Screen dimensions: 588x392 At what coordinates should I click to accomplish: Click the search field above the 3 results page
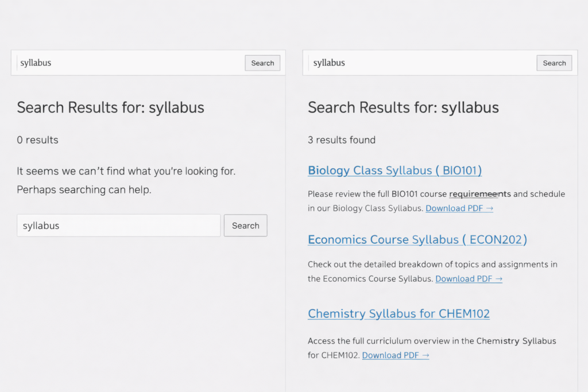click(x=422, y=63)
